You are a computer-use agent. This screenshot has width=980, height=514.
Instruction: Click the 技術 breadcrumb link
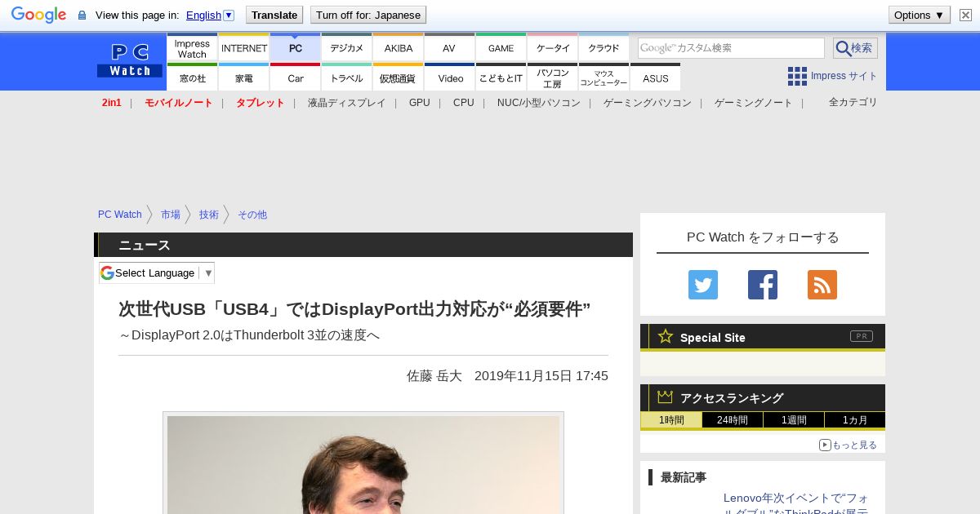pyautogui.click(x=209, y=215)
